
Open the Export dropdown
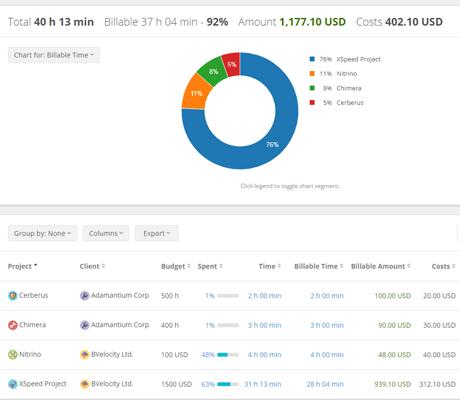pyautogui.click(x=157, y=233)
